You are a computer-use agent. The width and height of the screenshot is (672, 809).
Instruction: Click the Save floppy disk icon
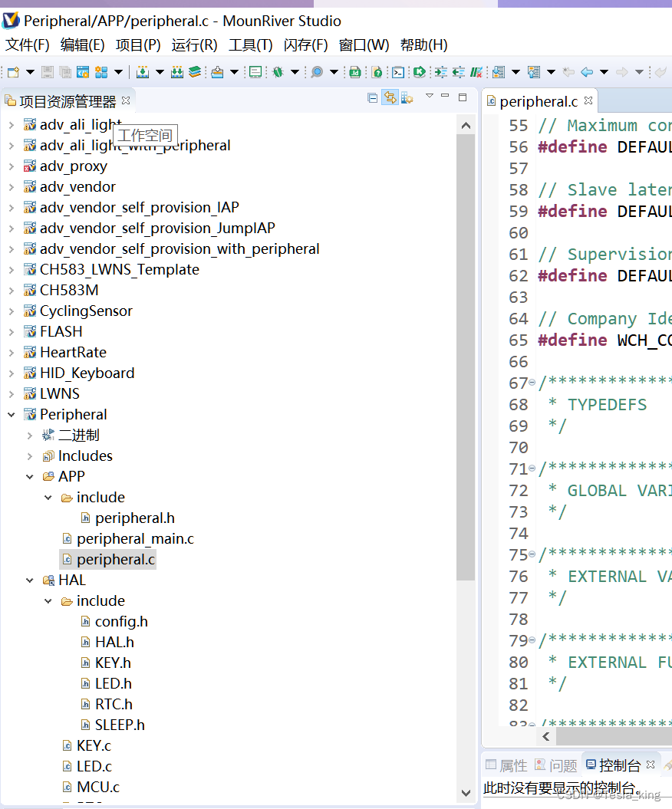pyautogui.click(x=48, y=72)
